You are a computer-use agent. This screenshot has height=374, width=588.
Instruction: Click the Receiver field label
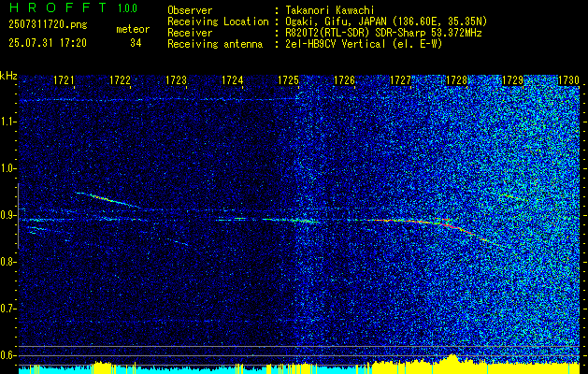tap(190, 33)
